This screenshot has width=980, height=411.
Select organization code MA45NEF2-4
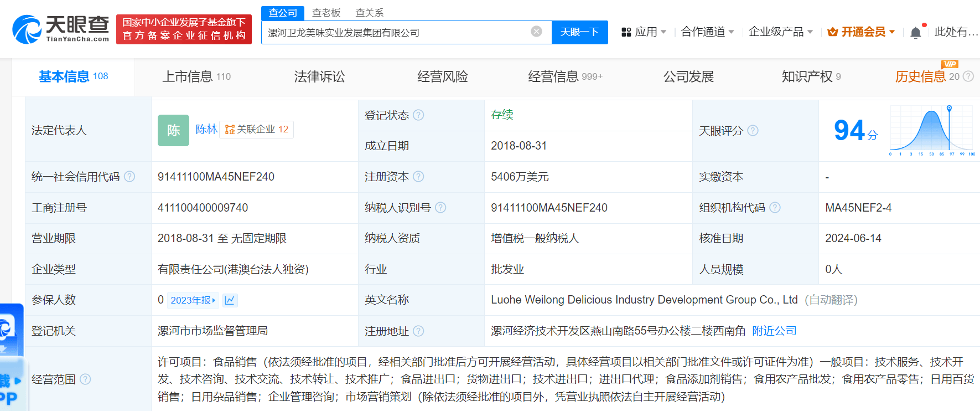pos(858,208)
